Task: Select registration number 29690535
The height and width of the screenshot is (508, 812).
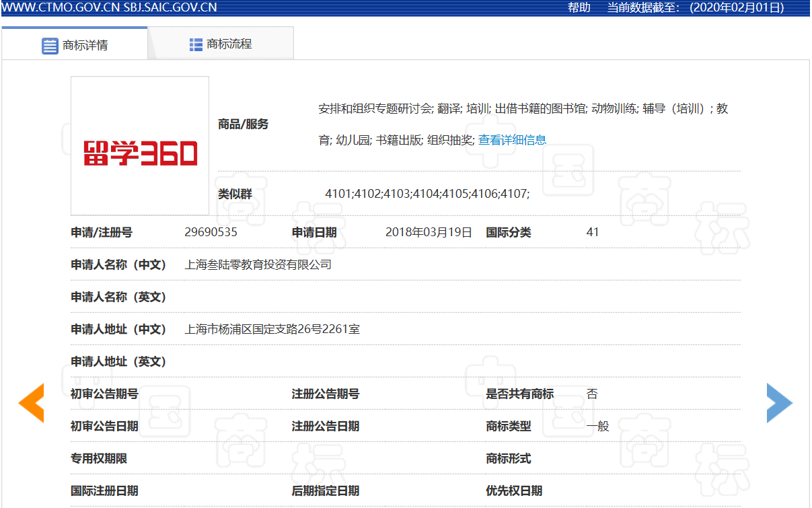Action: point(211,232)
